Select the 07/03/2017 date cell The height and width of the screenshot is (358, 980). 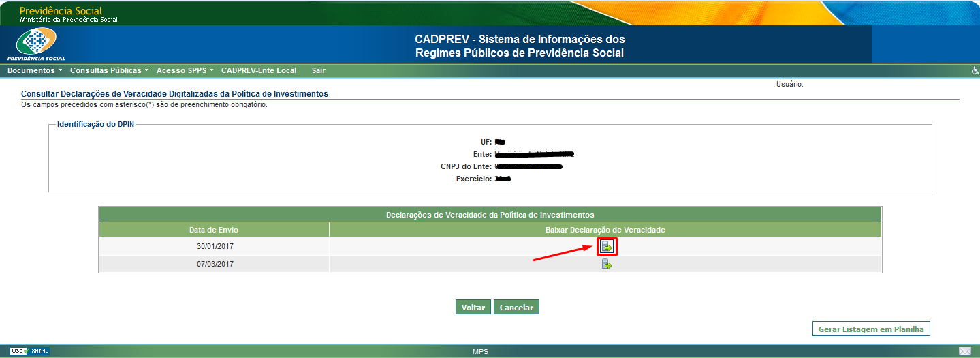click(x=215, y=264)
